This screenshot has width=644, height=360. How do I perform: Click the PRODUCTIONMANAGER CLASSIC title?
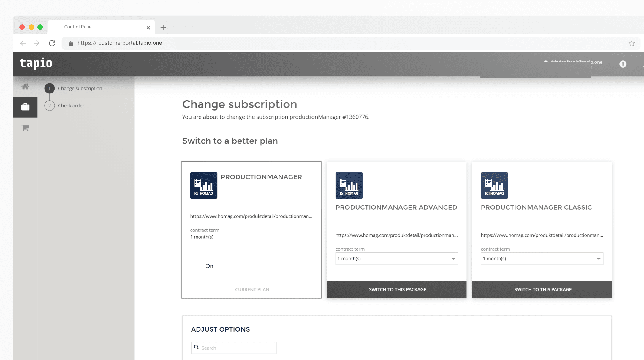(x=537, y=207)
